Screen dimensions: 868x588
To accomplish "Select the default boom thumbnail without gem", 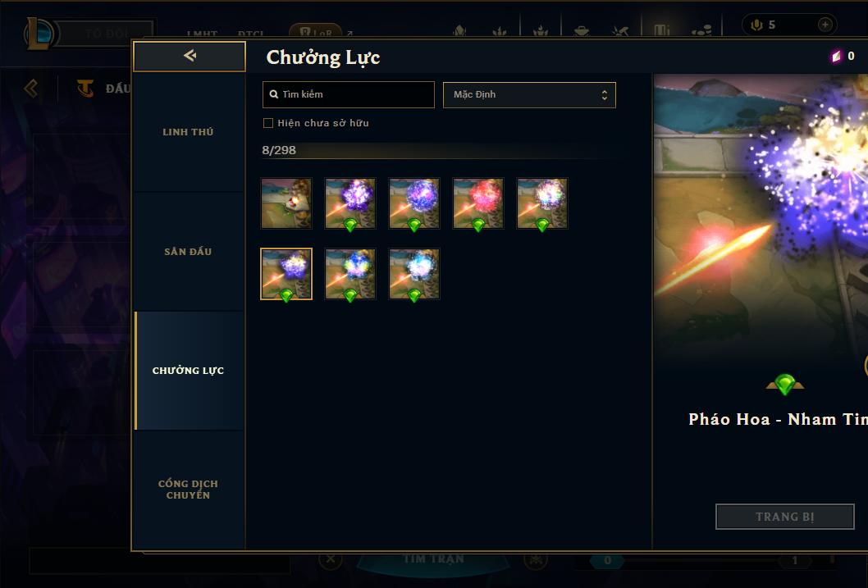I will click(286, 203).
